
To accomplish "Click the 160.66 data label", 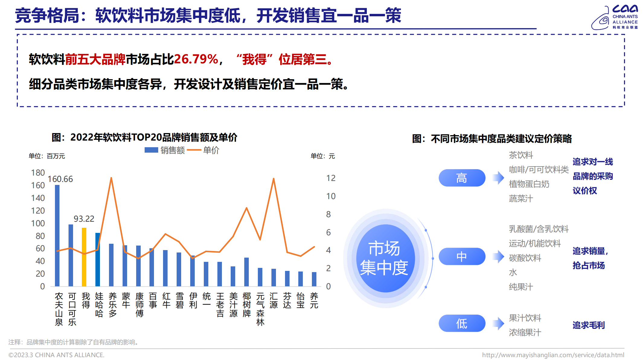I will pyautogui.click(x=60, y=179).
